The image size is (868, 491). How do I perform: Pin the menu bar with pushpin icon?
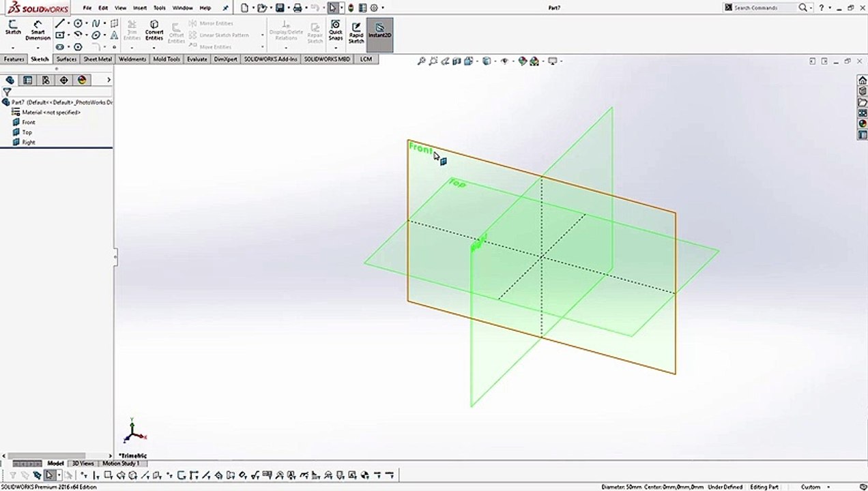point(226,8)
